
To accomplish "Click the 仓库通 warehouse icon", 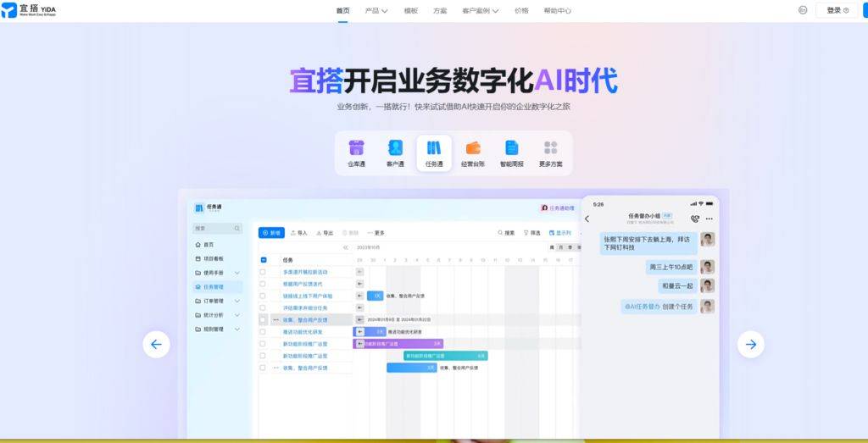I will coord(356,148).
